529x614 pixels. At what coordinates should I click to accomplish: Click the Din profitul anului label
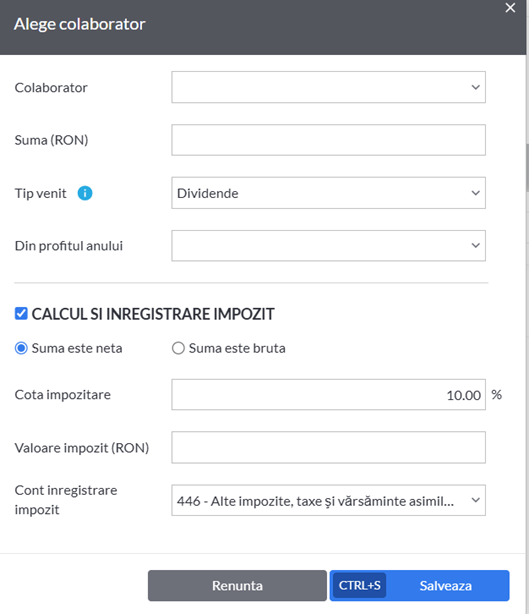(69, 246)
